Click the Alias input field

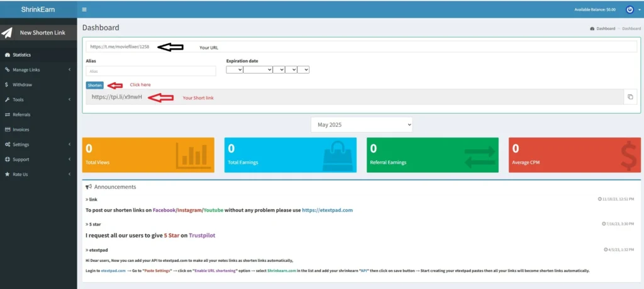tap(151, 71)
